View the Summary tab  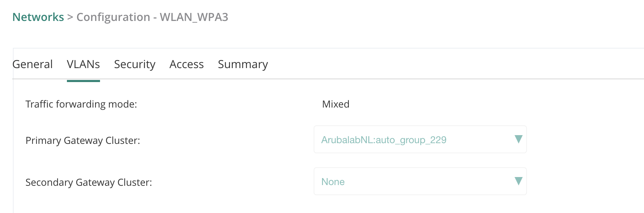pyautogui.click(x=243, y=64)
